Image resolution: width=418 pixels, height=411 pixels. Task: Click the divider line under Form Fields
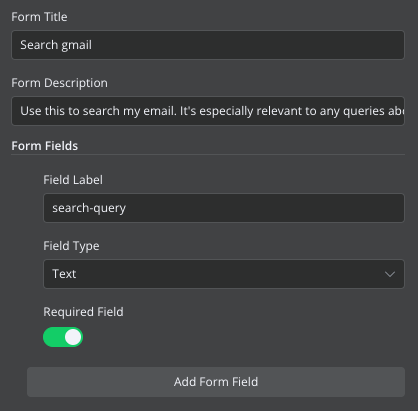click(x=208, y=155)
